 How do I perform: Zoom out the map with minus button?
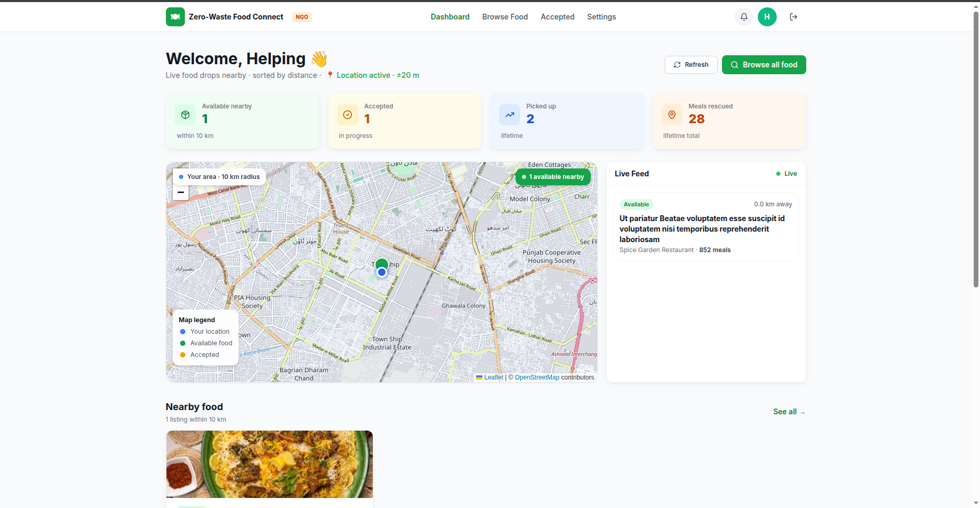(x=181, y=192)
